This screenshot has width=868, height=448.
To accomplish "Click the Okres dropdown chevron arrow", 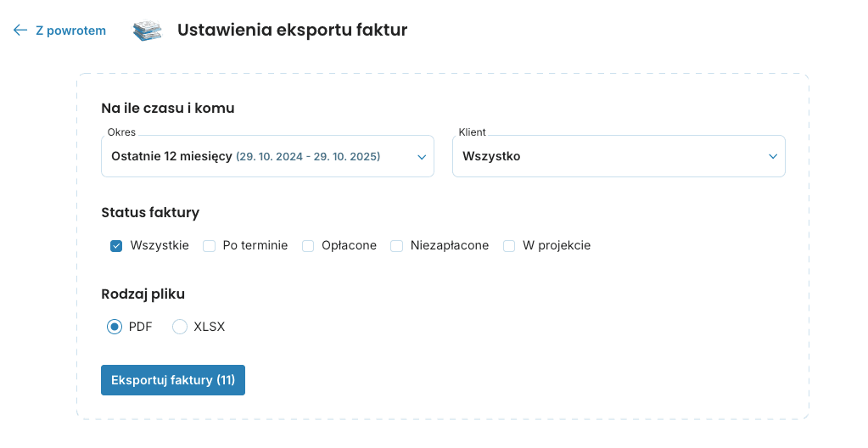I will coord(422,157).
